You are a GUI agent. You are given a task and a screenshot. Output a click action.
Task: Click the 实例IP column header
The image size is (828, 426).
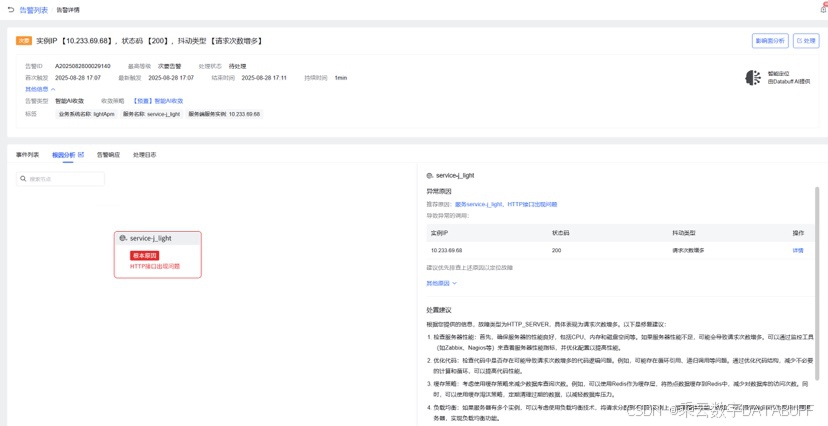coord(439,233)
